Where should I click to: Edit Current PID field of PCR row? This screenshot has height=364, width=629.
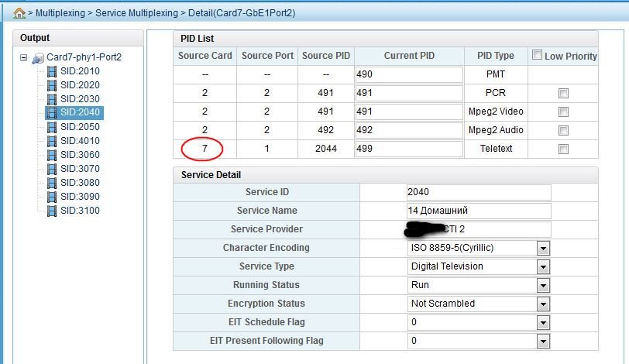tap(409, 93)
